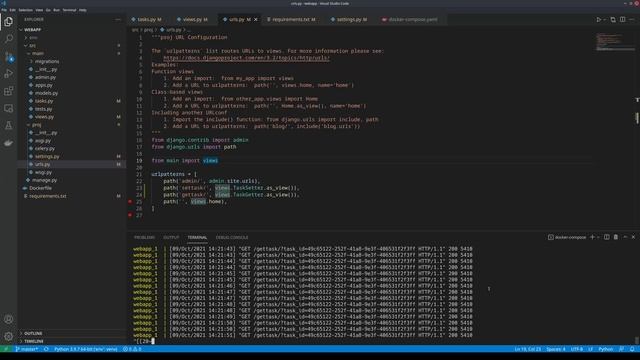Viewport: 640px width, 360px height.
Task: Switch to the views.py tab
Action: [192, 19]
